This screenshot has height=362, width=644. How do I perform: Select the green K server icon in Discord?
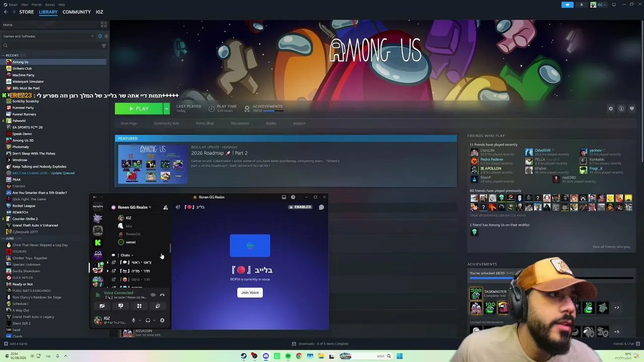point(98,242)
